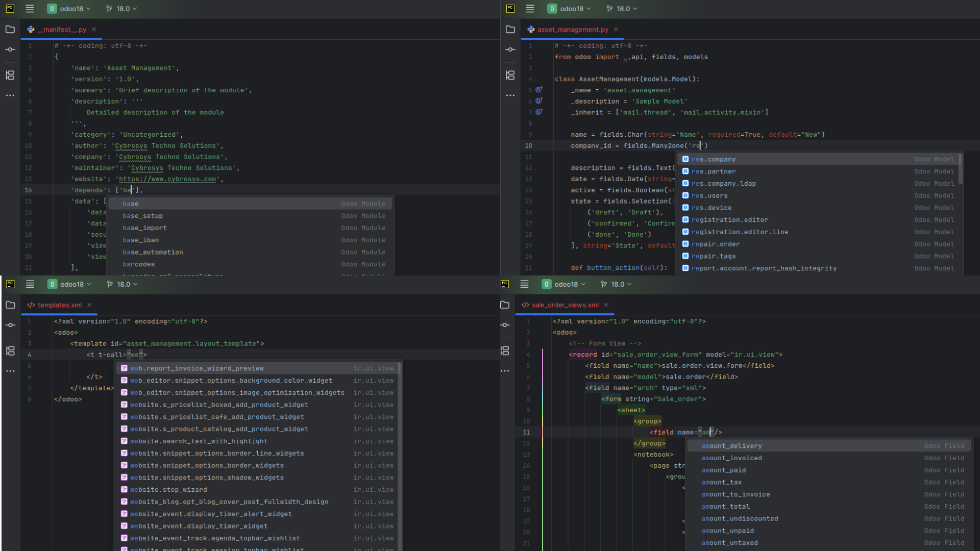Open Structure tool window in templates.xml window
This screenshot has width=980, height=551.
10,351
